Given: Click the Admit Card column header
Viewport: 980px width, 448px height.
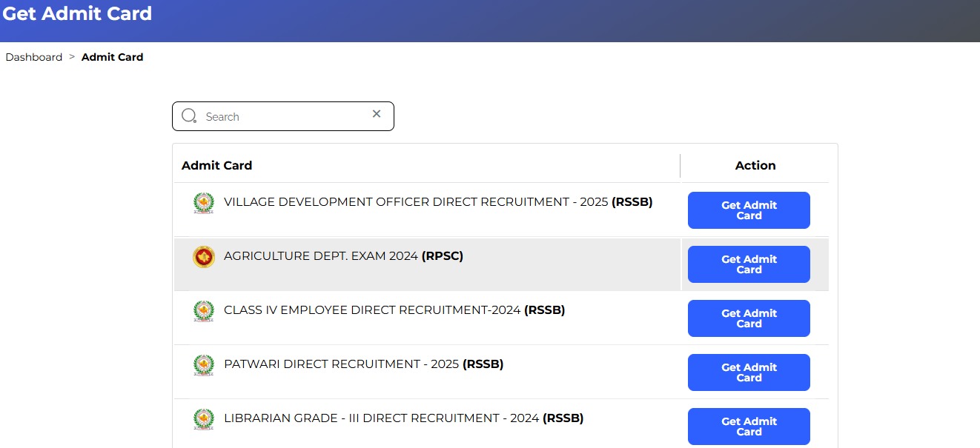Looking at the screenshot, I should coord(216,165).
